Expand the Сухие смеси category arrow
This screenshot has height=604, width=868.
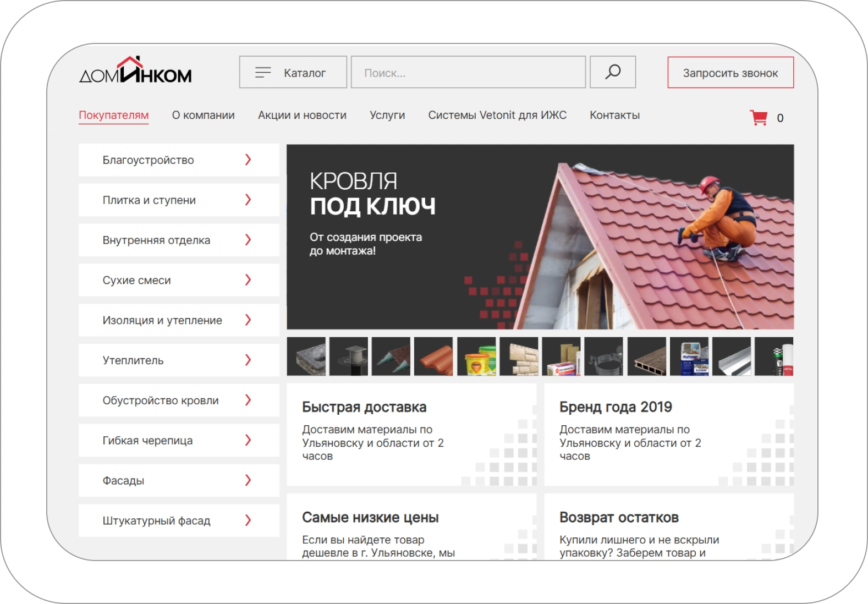(x=248, y=280)
